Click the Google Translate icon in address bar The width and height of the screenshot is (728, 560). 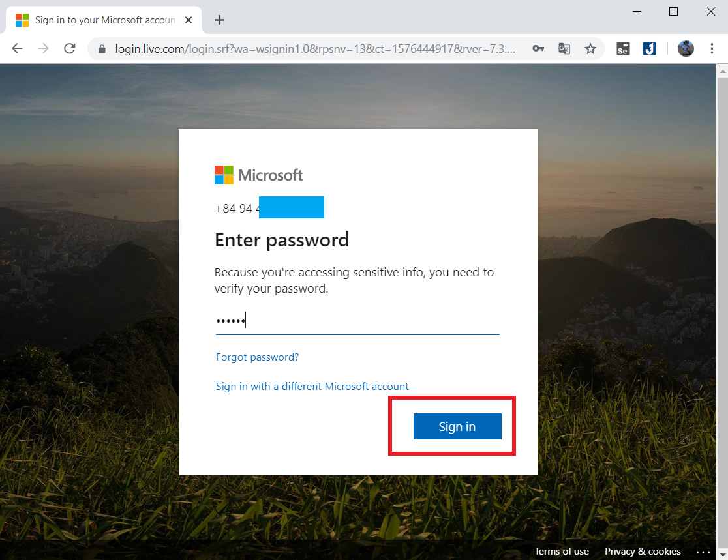pos(564,48)
